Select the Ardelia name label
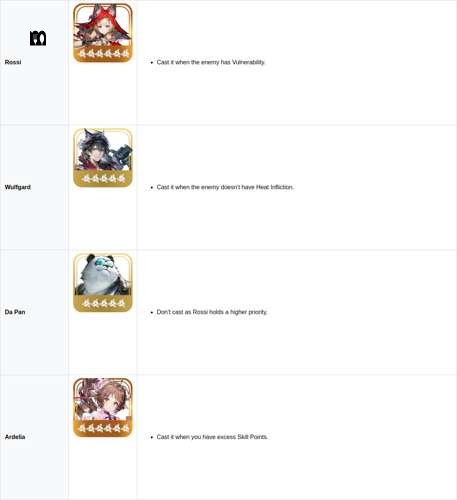The image size is (457, 500). coord(15,437)
